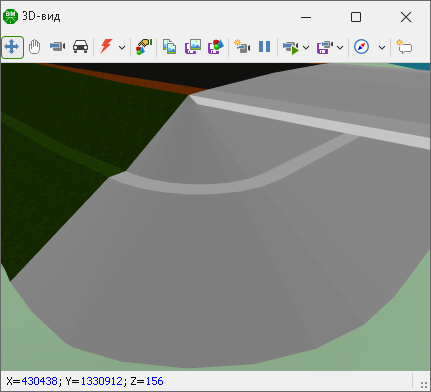431x392 pixels.
Task: Copy the 3D view image to clipboard
Action: click(170, 47)
